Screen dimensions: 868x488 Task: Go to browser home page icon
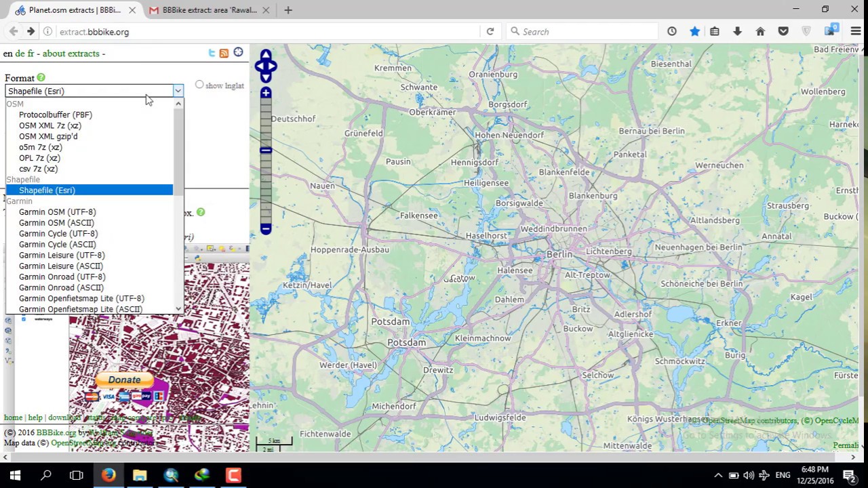click(x=760, y=31)
